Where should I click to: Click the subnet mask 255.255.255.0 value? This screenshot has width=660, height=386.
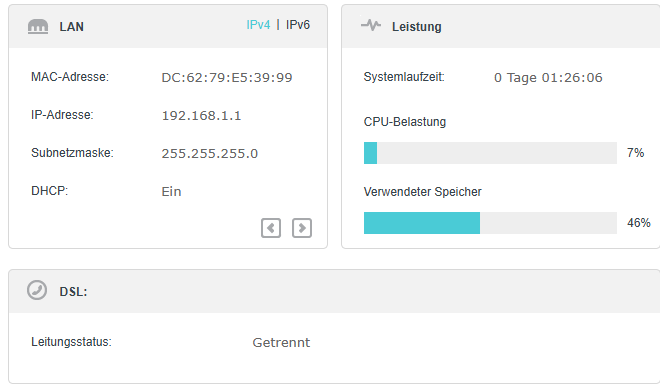pyautogui.click(x=210, y=153)
